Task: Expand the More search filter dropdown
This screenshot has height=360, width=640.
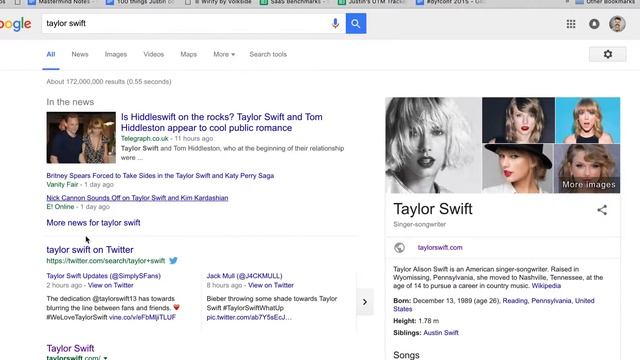Action: point(224,54)
